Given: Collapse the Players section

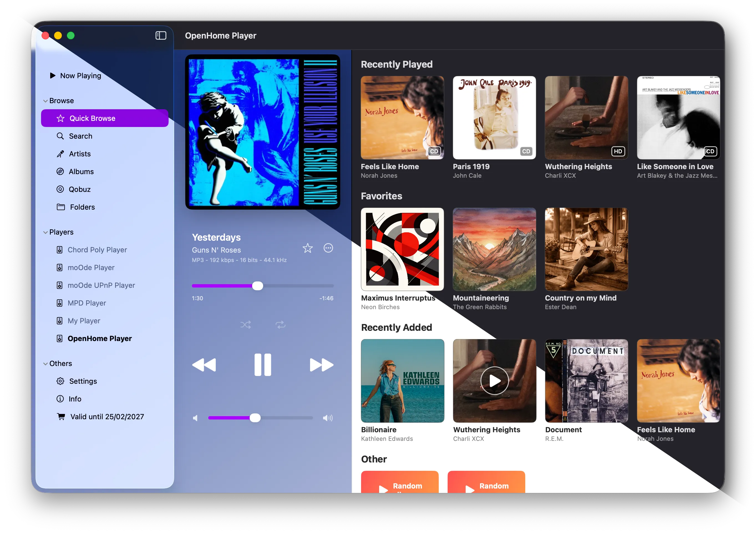Looking at the screenshot, I should [x=45, y=232].
